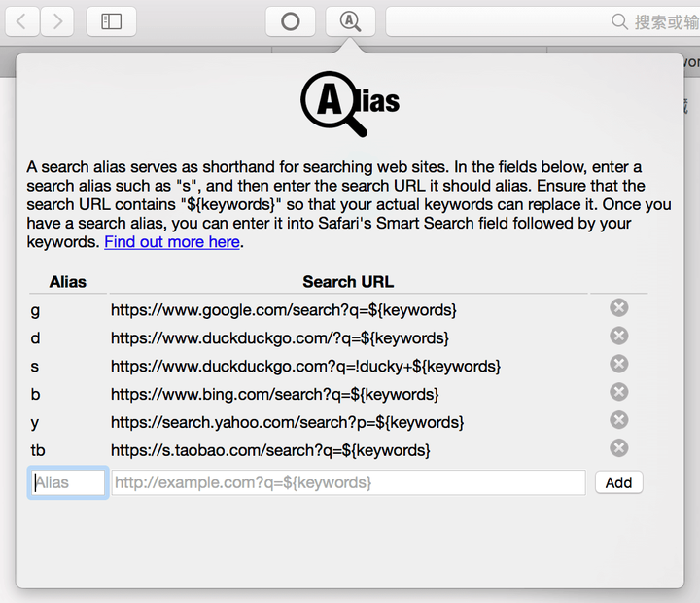Remove the google.com alias "g"
This screenshot has width=700, height=603.
point(619,307)
